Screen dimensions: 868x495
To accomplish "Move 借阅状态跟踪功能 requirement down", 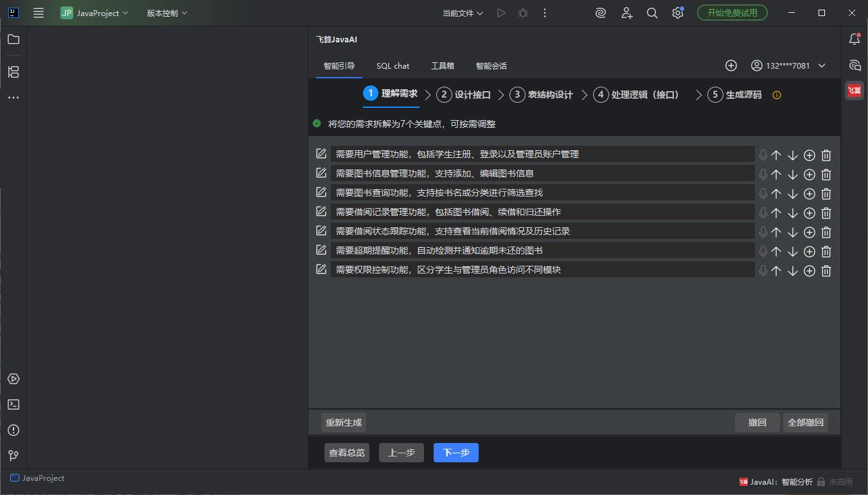I will (793, 232).
